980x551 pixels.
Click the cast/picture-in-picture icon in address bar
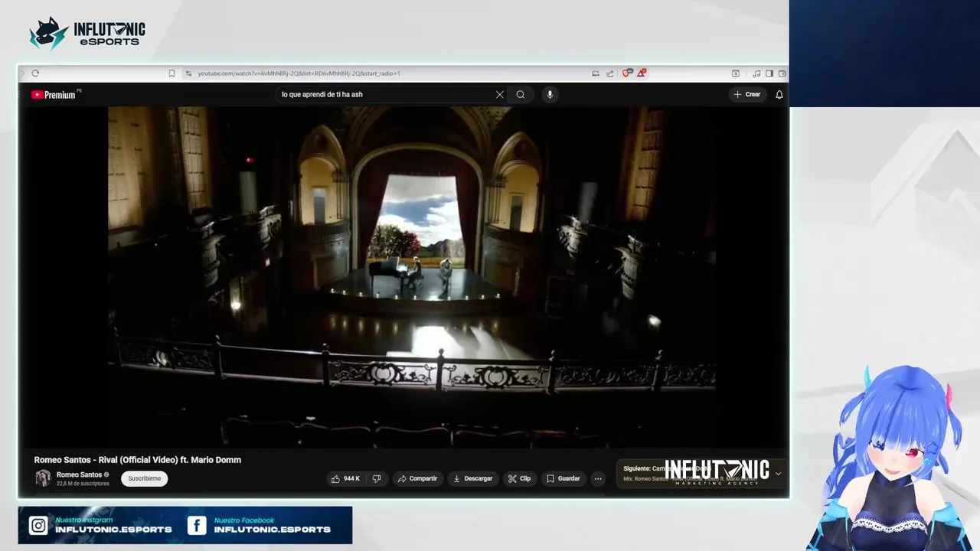[x=596, y=73]
